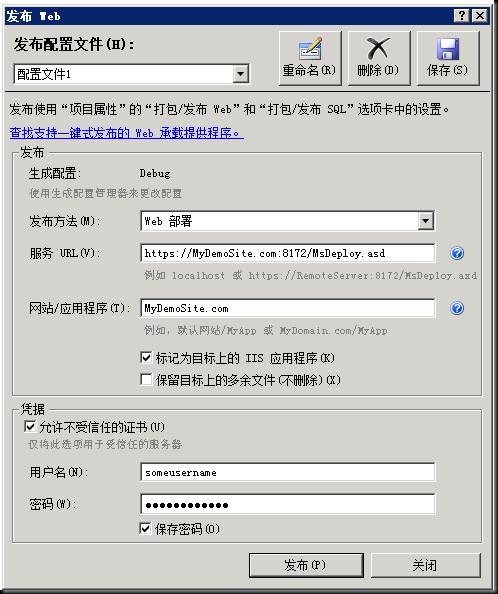Open help icon beside the Service URL field
Screen dimensions: 498x594
457,253
